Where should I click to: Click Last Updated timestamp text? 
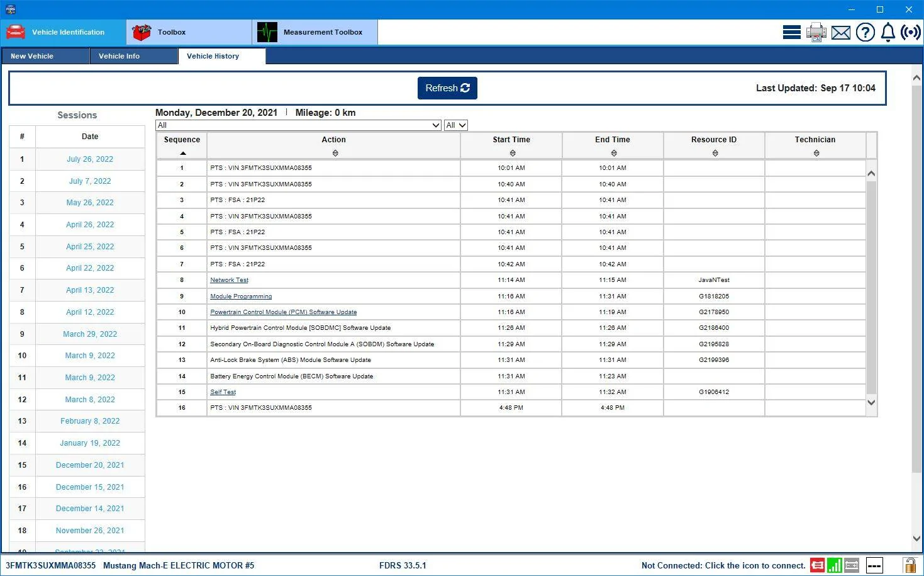pyautogui.click(x=815, y=88)
